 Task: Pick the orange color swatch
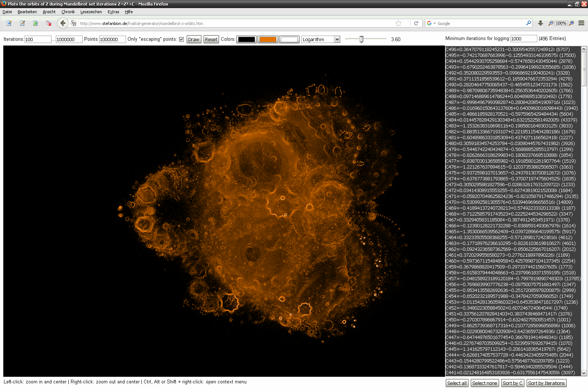coord(268,39)
